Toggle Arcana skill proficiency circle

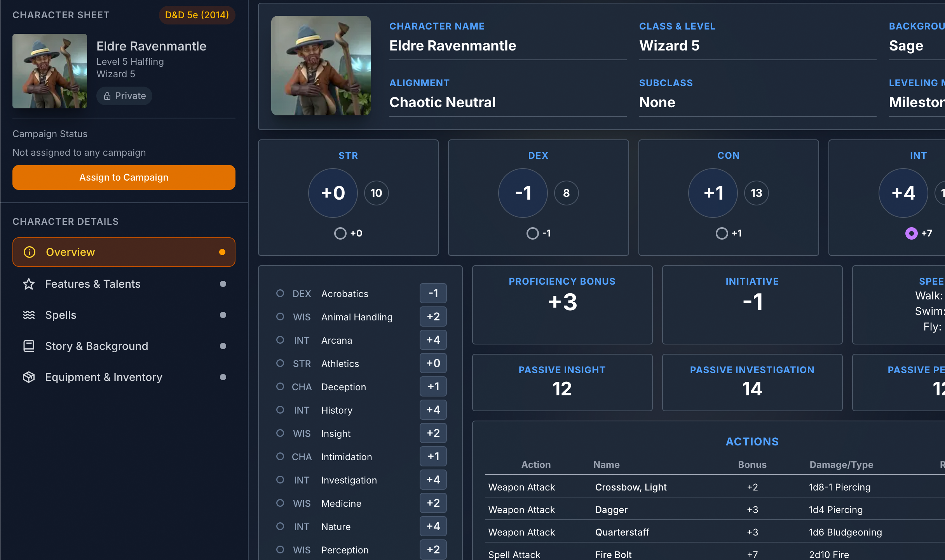(x=280, y=340)
